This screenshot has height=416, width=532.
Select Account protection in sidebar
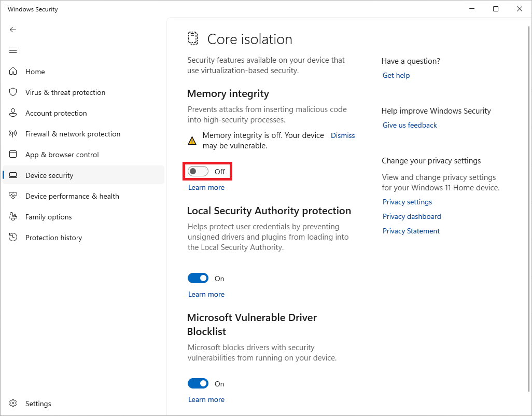(x=56, y=113)
